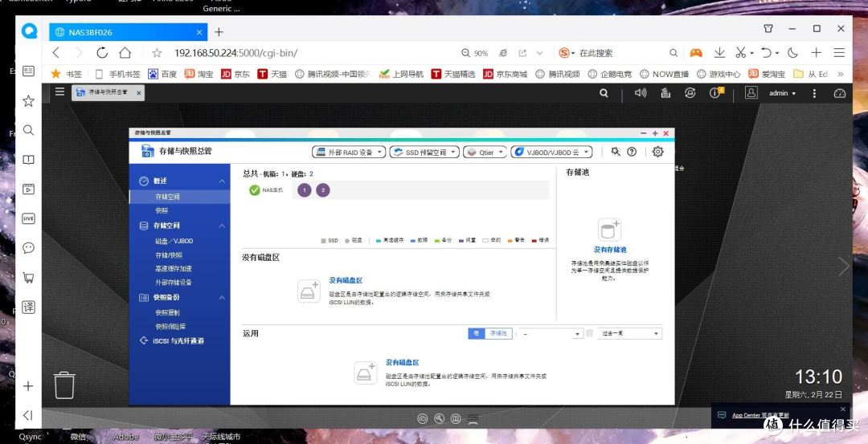
Task: Click new volume icon in 运用 section
Action: click(x=366, y=373)
